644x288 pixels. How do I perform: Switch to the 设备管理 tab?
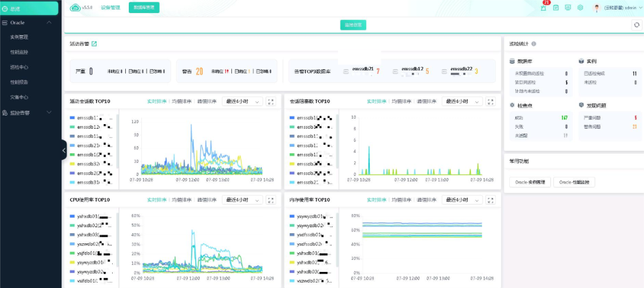pyautogui.click(x=110, y=7)
